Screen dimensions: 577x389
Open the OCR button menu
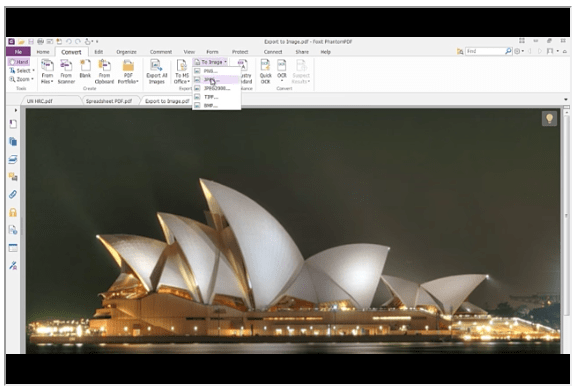click(282, 71)
